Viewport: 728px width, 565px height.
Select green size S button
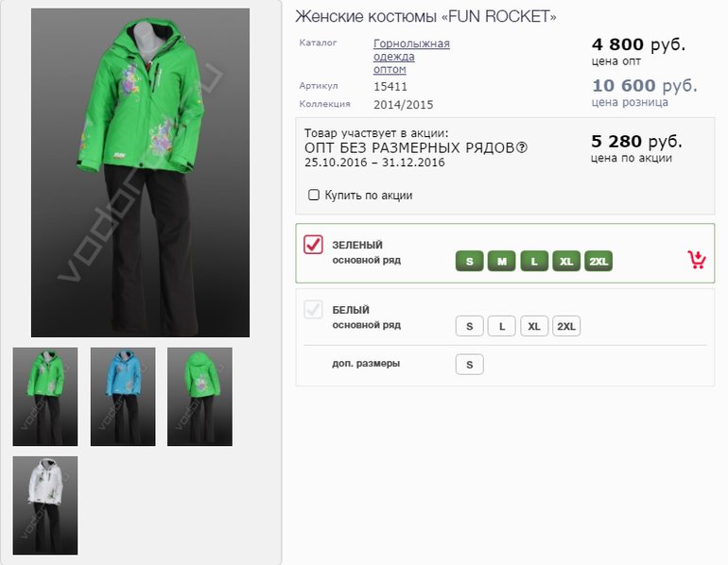(469, 261)
